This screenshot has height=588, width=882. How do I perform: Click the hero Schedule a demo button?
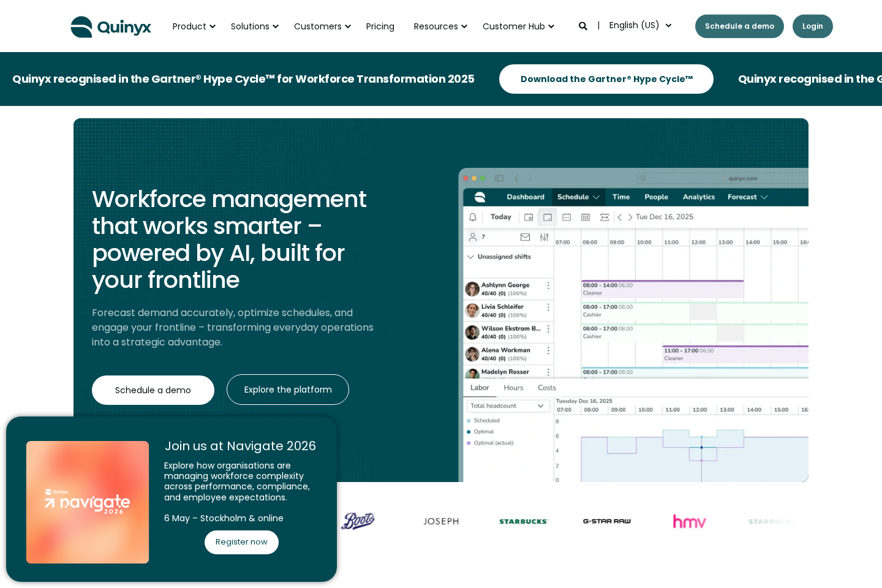[153, 390]
